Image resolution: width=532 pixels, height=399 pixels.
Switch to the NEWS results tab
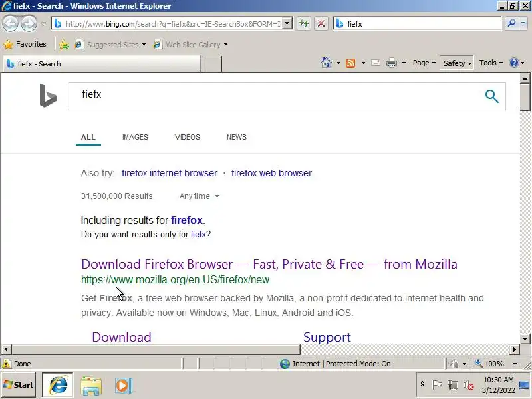pos(237,137)
